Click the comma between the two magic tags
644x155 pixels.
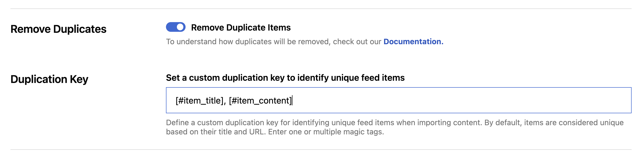225,102
